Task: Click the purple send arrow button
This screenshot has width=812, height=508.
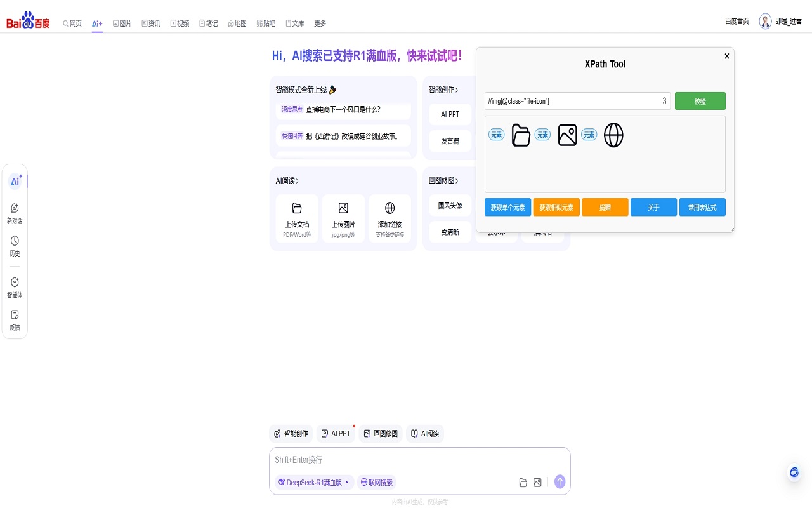Action: click(560, 482)
